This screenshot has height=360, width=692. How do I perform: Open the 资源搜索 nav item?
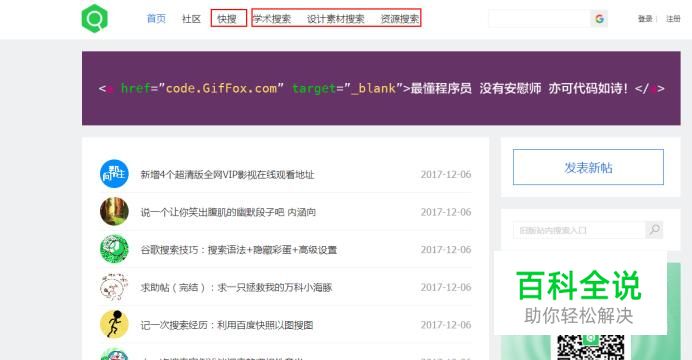click(400, 19)
